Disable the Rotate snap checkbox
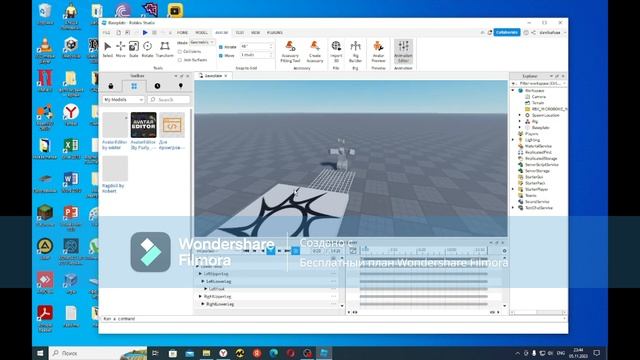 (x=221, y=47)
